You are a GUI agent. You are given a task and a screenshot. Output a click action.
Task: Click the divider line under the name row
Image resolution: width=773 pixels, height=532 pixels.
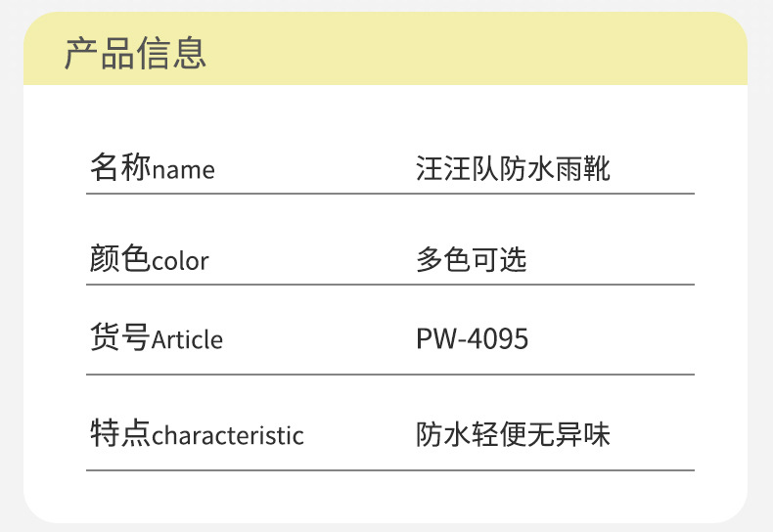[x=389, y=195]
